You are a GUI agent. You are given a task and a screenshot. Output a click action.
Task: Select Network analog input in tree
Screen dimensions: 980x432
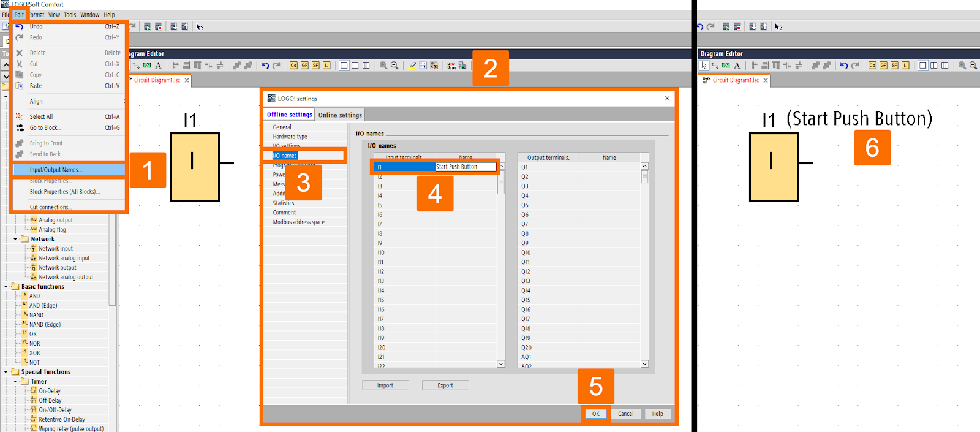tap(64, 258)
